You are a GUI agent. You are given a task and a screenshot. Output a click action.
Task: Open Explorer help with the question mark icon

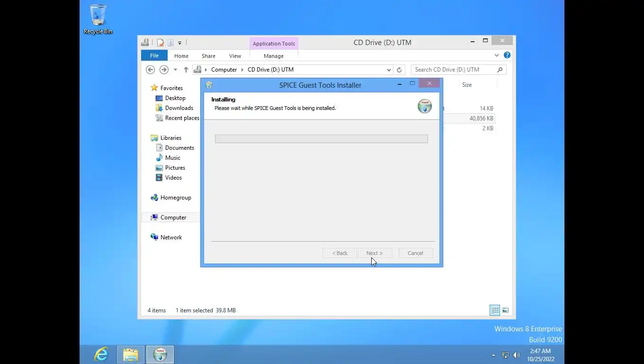coord(507,55)
